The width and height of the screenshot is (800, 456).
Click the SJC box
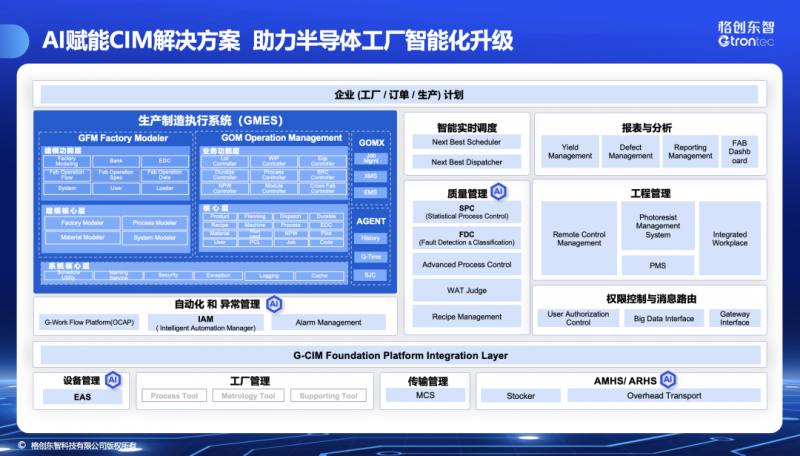pos(370,274)
